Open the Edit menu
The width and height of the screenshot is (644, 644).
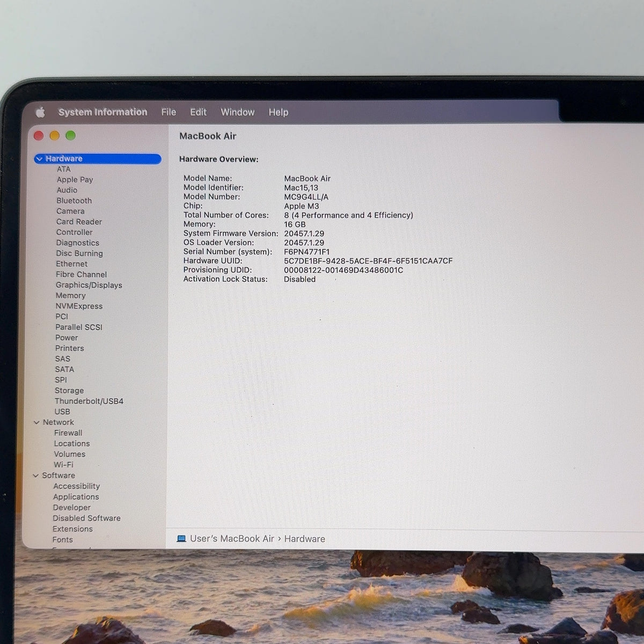198,112
